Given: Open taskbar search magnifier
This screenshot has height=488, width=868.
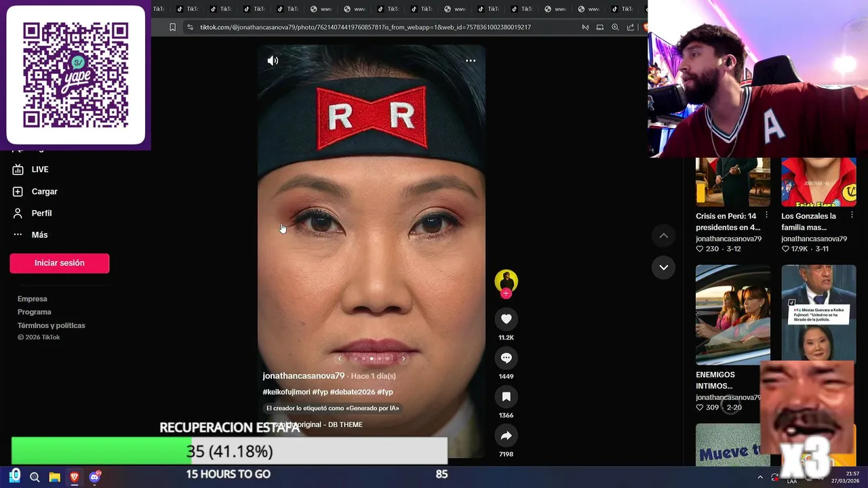Looking at the screenshot, I should click(x=35, y=477).
